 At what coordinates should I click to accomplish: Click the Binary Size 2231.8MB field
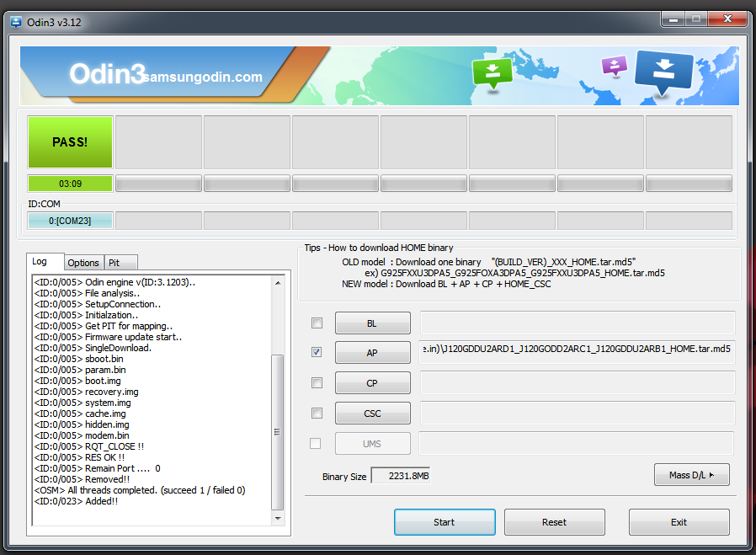400,476
